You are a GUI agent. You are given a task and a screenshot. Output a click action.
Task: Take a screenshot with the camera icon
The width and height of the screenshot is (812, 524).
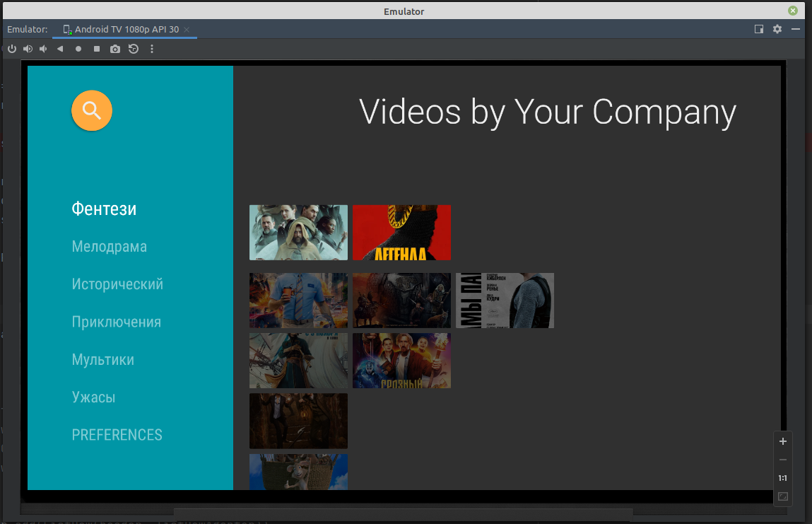(115, 49)
